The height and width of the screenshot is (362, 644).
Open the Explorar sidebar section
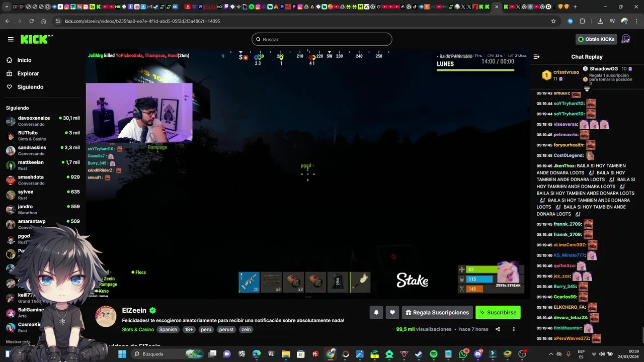28,73
